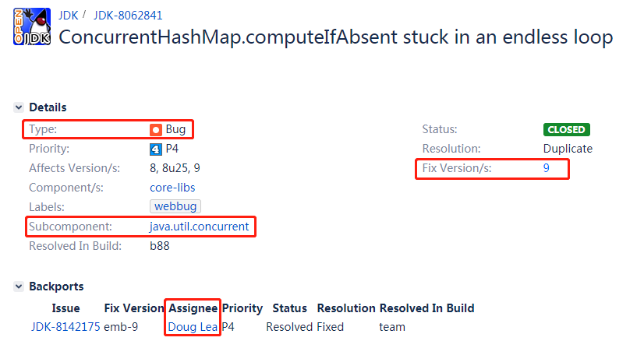644x341 pixels.
Task: Click the webbug label tag
Action: pos(175,206)
